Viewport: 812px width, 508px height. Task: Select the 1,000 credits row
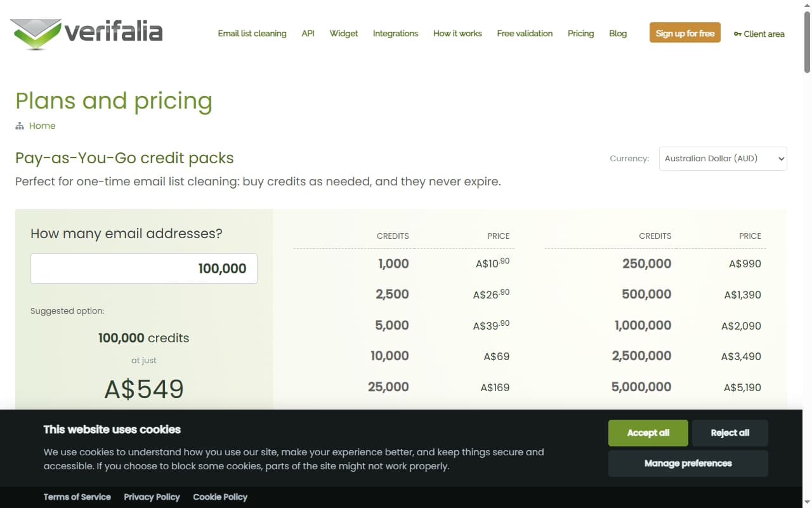tap(403, 264)
